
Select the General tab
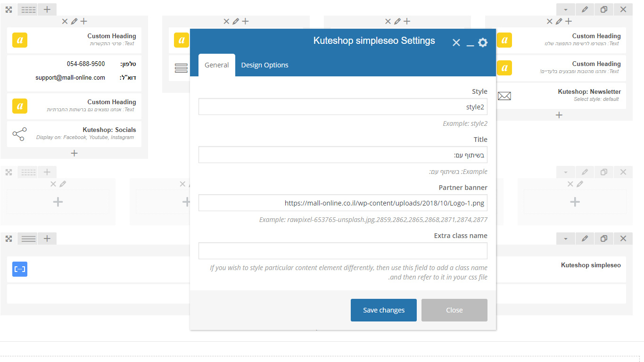(x=217, y=65)
